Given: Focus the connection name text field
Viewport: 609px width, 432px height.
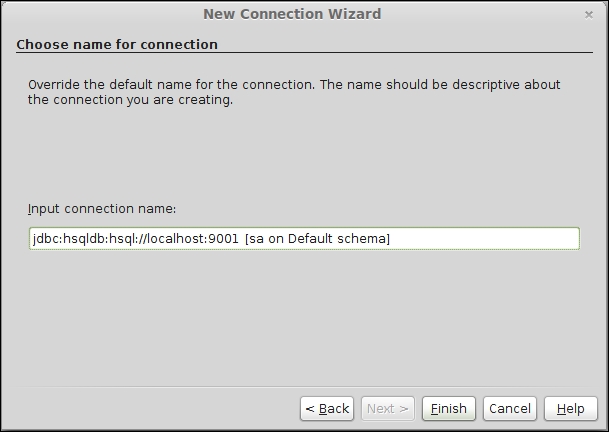Looking at the screenshot, I should pos(304,239).
